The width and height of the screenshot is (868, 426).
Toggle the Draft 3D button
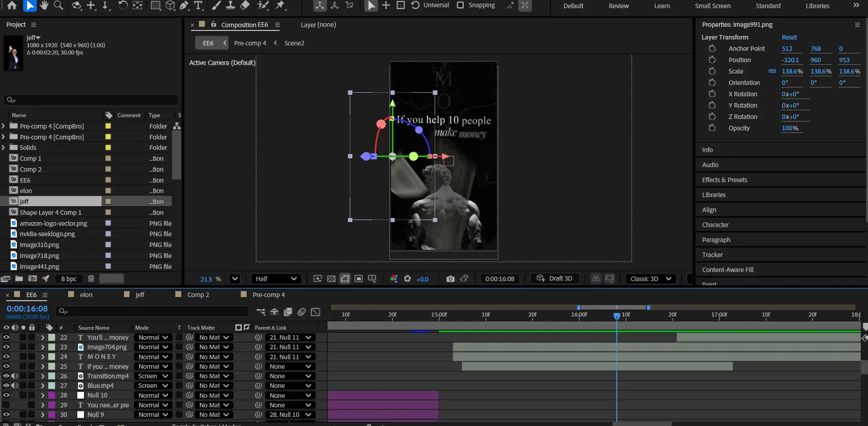(555, 278)
